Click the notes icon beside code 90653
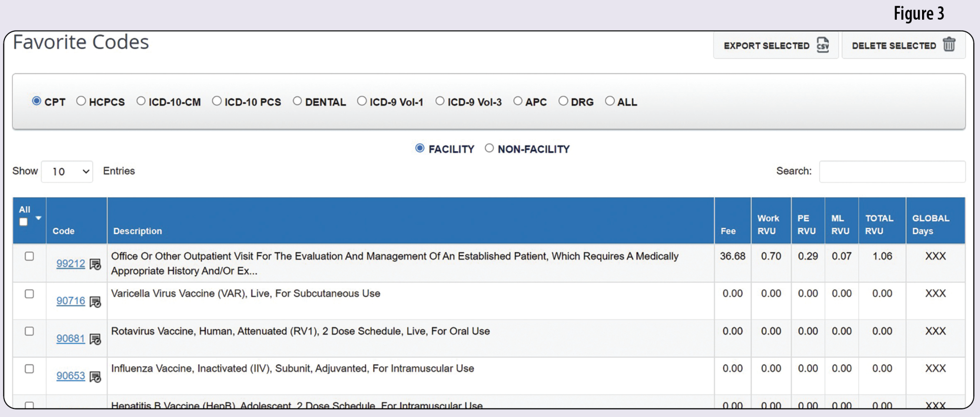 click(x=95, y=377)
